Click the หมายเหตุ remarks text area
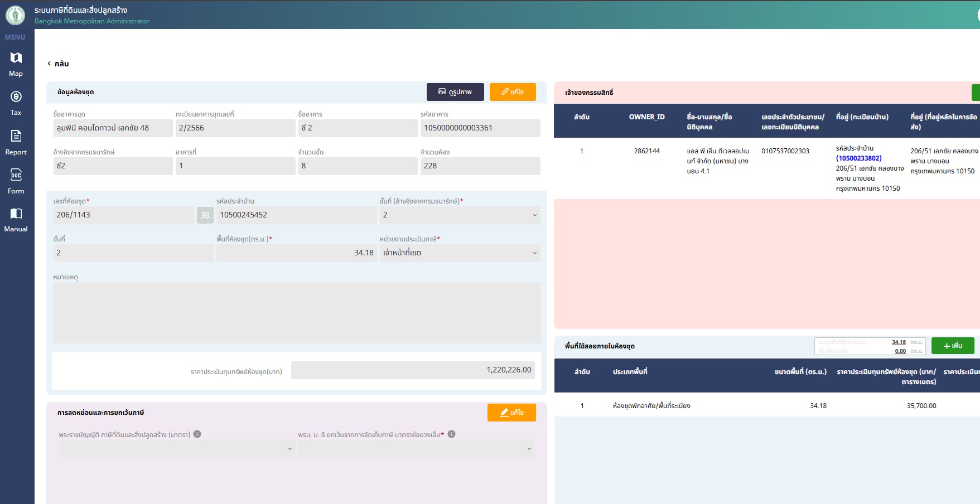The image size is (980, 504). tap(297, 313)
